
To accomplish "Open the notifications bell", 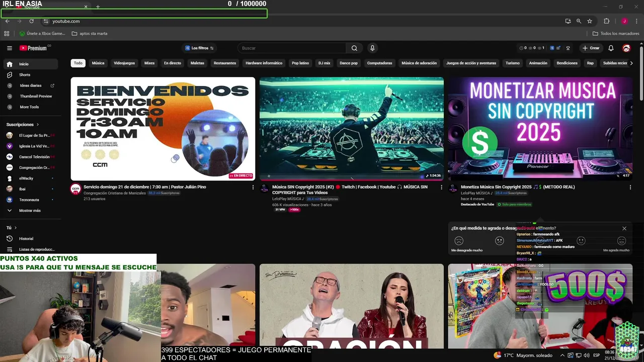I will tap(611, 48).
